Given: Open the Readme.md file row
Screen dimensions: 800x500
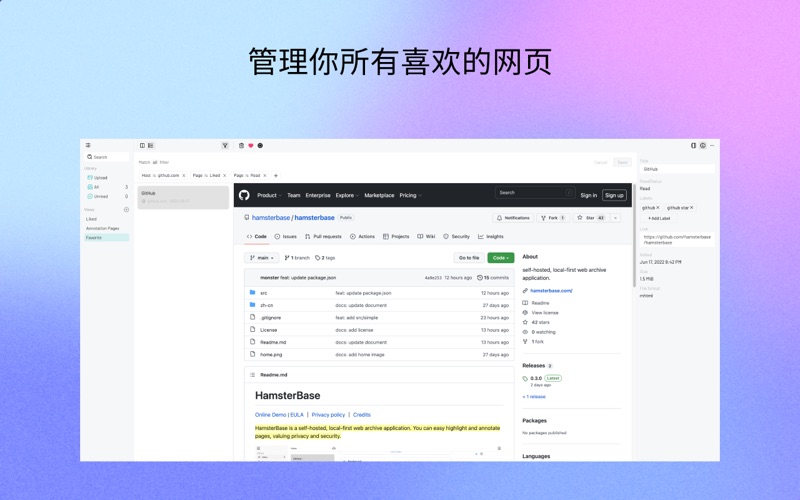Looking at the screenshot, I should click(379, 342).
